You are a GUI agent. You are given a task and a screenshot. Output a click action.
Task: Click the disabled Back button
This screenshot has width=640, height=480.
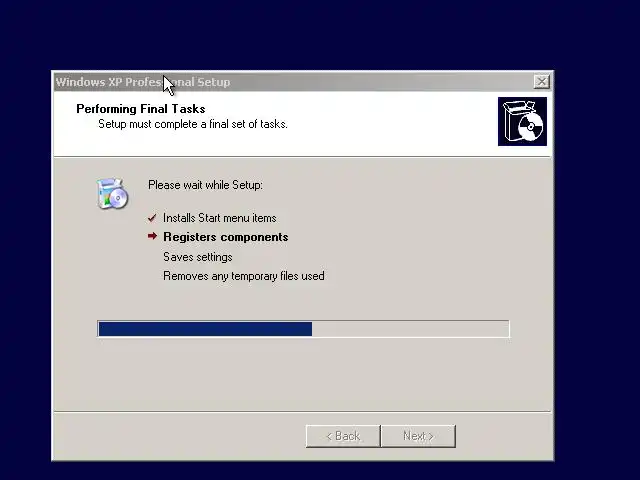pyautogui.click(x=343, y=436)
